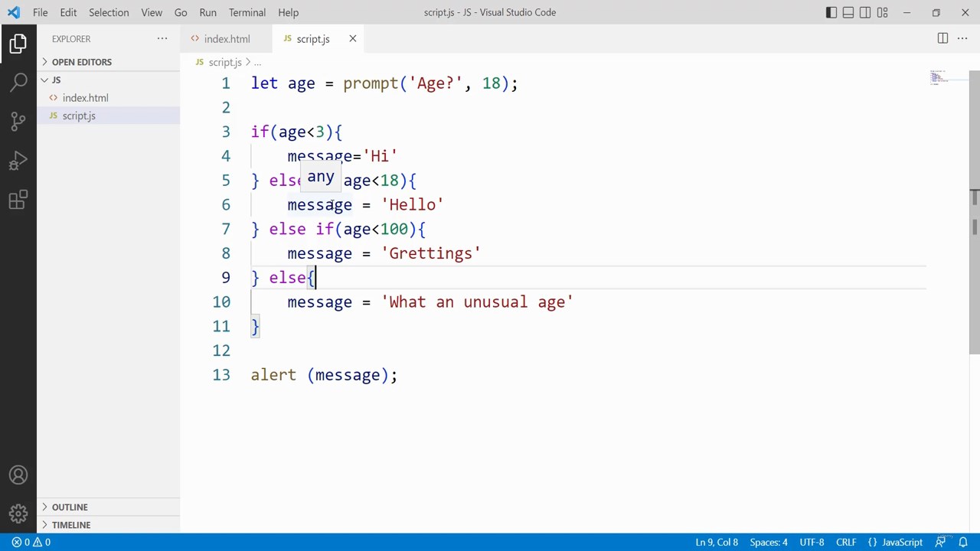
Task: Open the File menu
Action: [40, 12]
